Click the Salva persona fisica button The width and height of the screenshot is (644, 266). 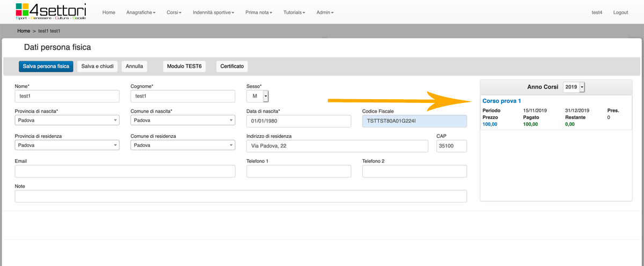tap(46, 66)
